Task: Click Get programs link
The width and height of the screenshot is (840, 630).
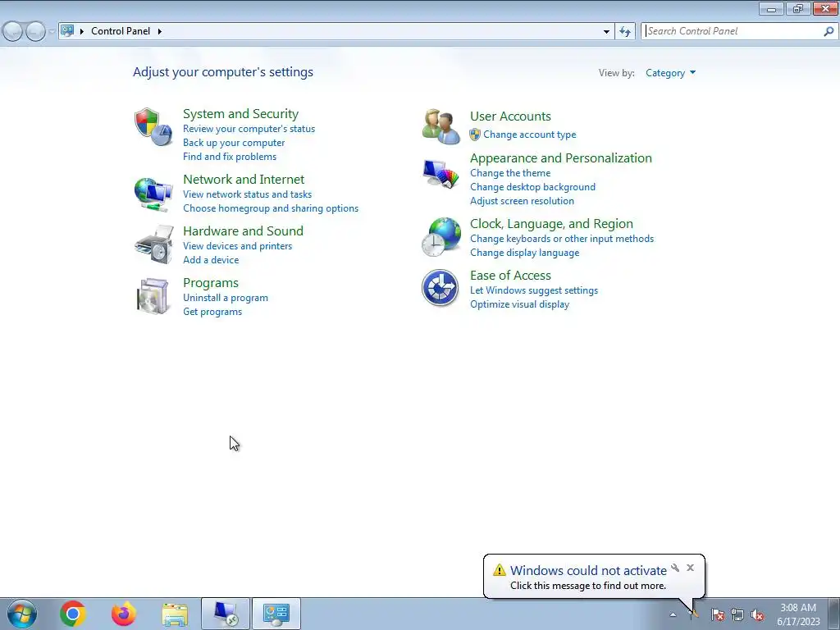Action: point(212,312)
